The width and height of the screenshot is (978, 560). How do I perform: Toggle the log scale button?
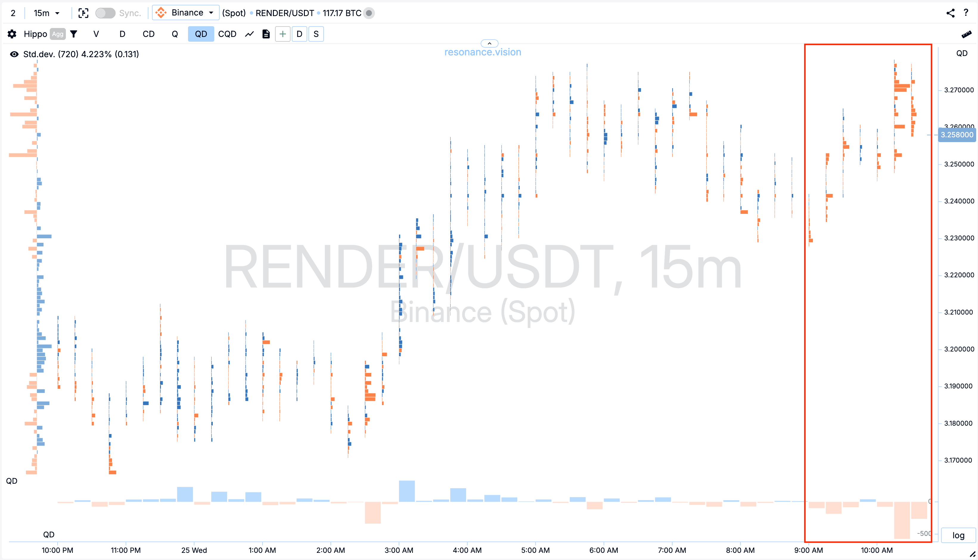(958, 535)
